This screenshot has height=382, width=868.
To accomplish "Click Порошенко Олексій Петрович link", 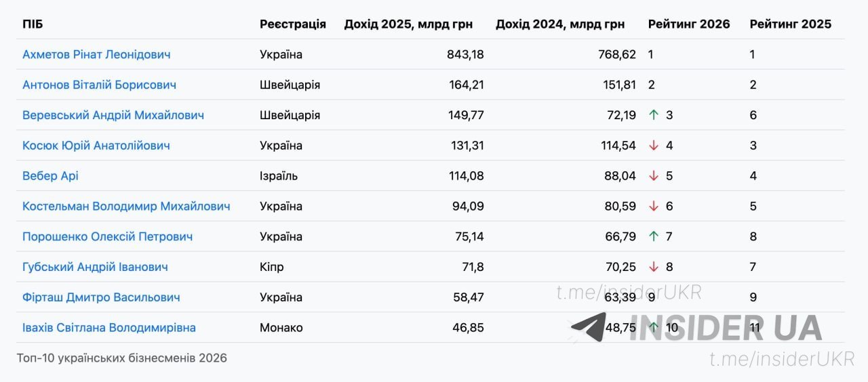I will pyautogui.click(x=107, y=237).
